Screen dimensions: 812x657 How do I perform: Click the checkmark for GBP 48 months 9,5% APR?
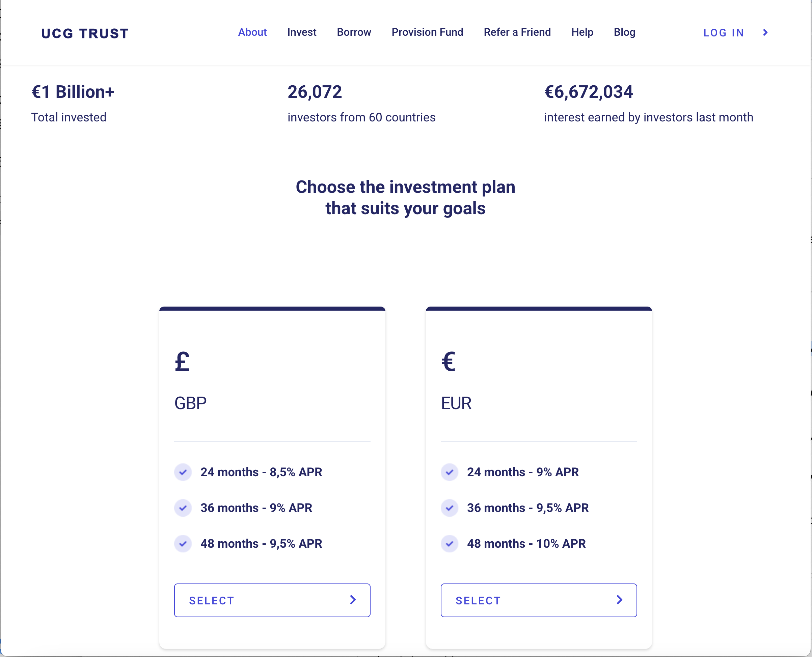pyautogui.click(x=183, y=544)
